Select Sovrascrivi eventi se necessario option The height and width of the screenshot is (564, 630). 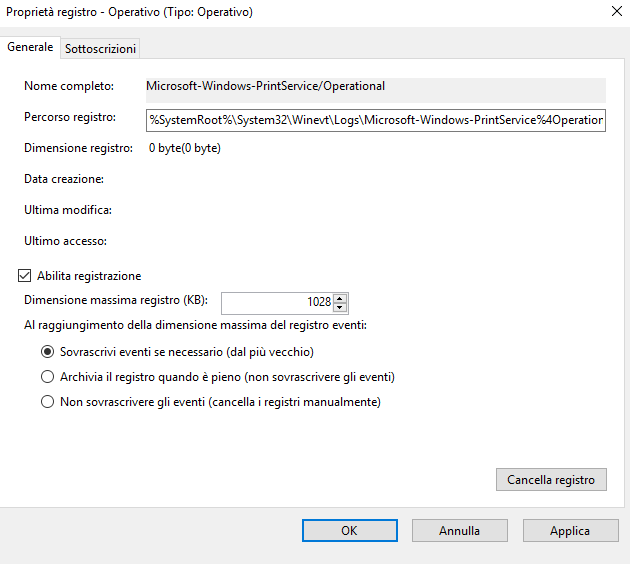click(x=47, y=352)
